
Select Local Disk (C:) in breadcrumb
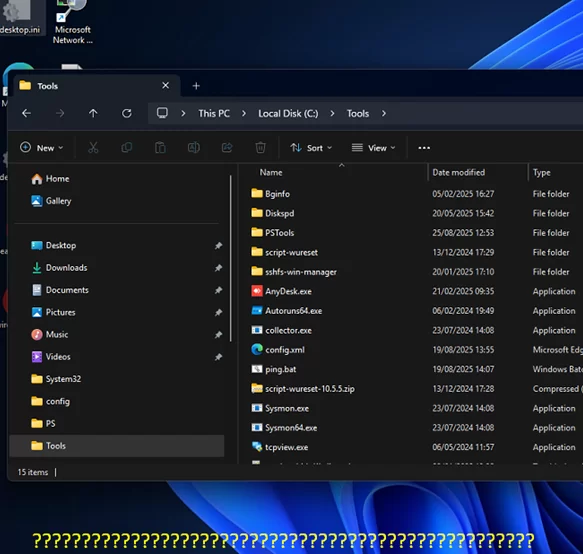288,113
